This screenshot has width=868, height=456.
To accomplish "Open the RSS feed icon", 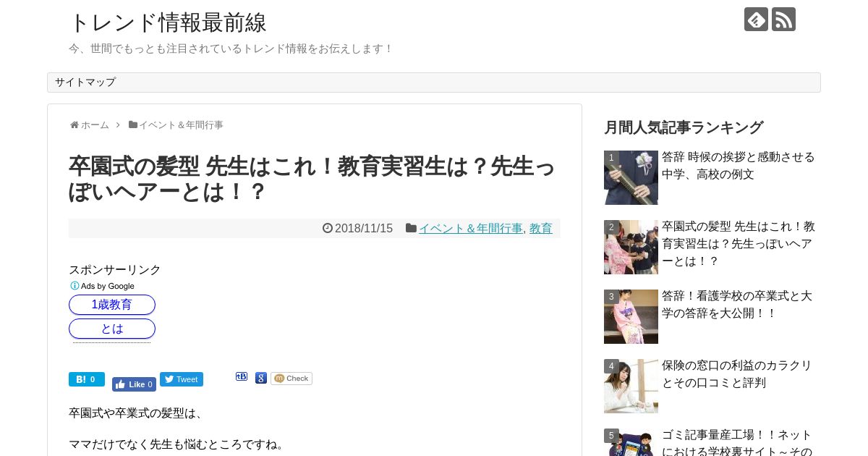I will pyautogui.click(x=783, y=20).
